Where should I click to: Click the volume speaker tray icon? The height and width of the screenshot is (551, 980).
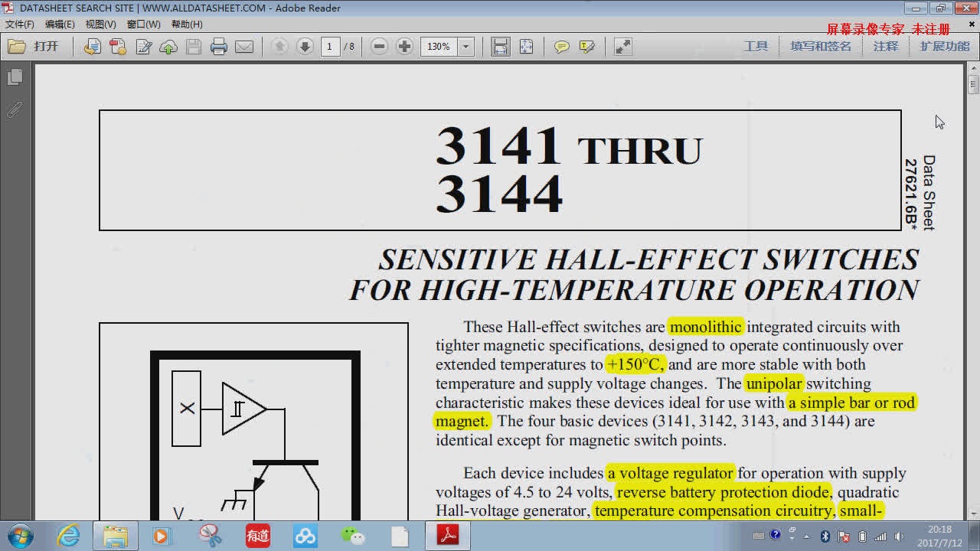click(899, 536)
